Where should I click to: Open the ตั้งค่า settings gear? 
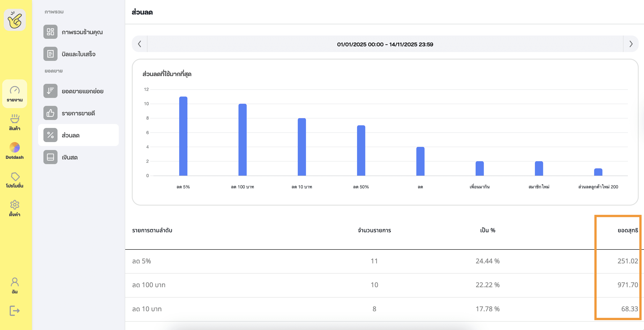point(15,208)
